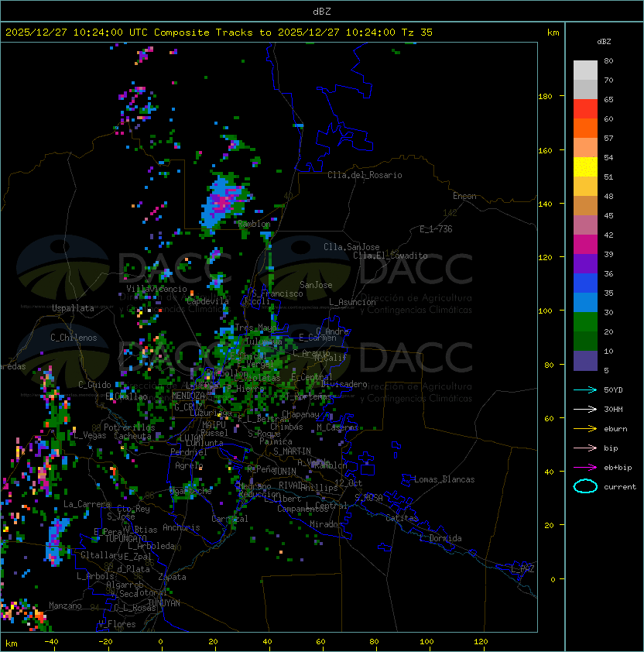The height and width of the screenshot is (652, 644).
Task: Click the V_Flores label
Action: point(117,624)
